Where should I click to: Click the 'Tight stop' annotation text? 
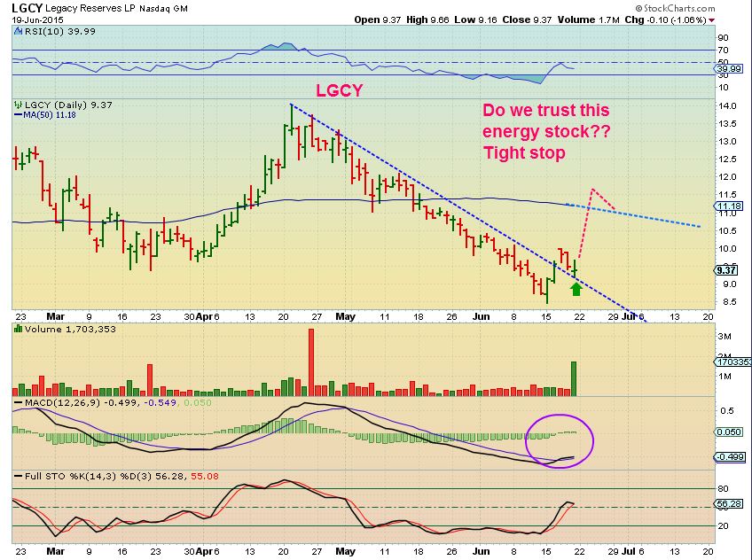coord(524,152)
